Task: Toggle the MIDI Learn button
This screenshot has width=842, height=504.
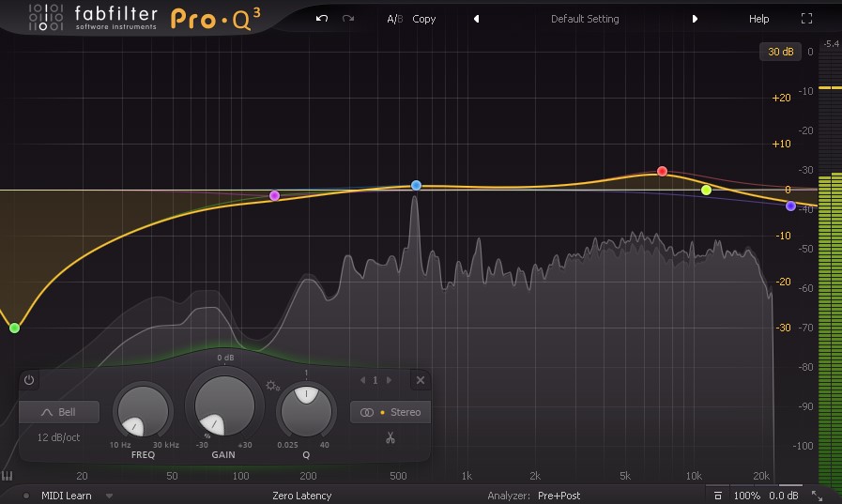Action: 66,496
